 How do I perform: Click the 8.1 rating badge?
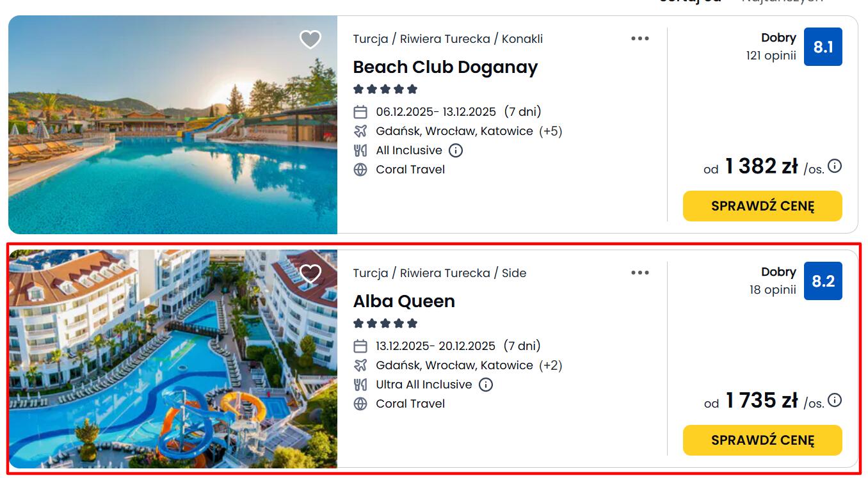[823, 47]
